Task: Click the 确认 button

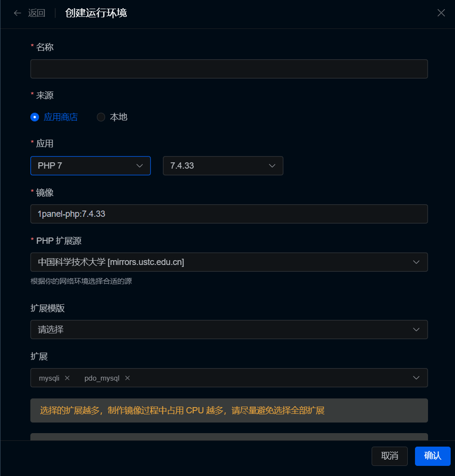Action: (432, 456)
